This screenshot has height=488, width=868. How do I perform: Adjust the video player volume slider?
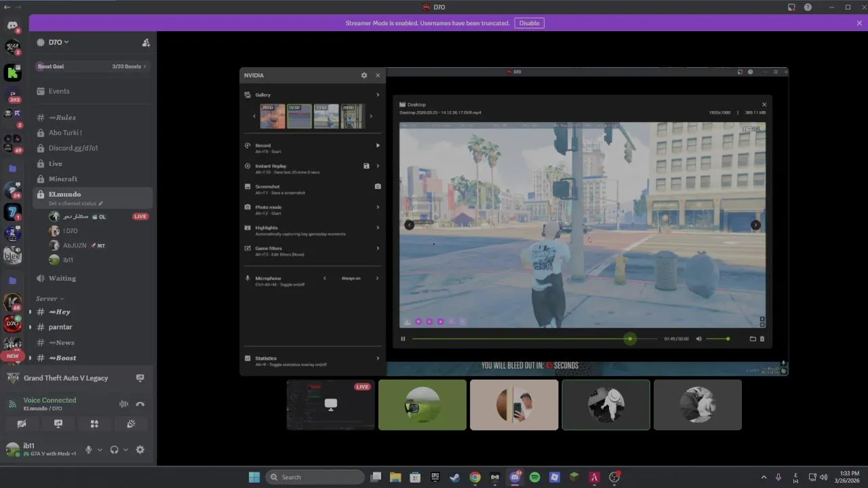[x=717, y=339]
